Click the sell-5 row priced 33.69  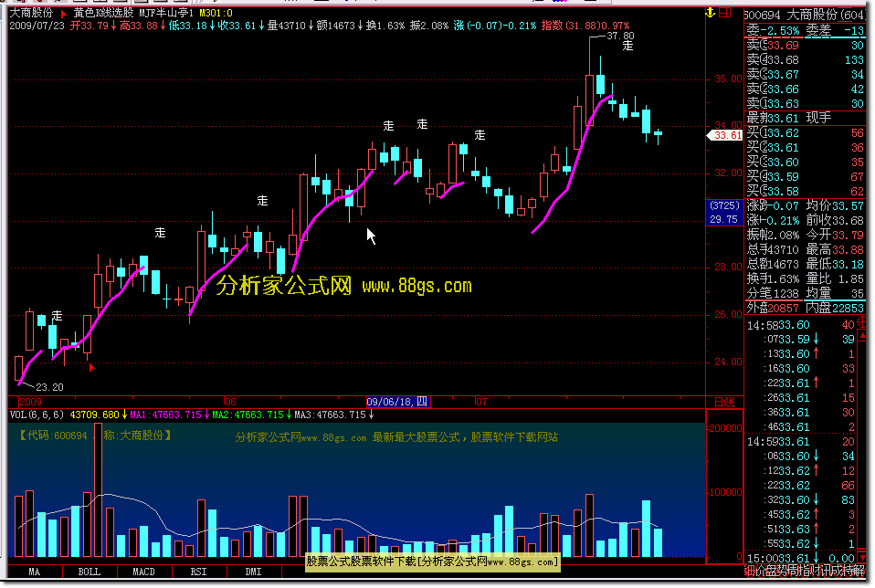(x=805, y=45)
